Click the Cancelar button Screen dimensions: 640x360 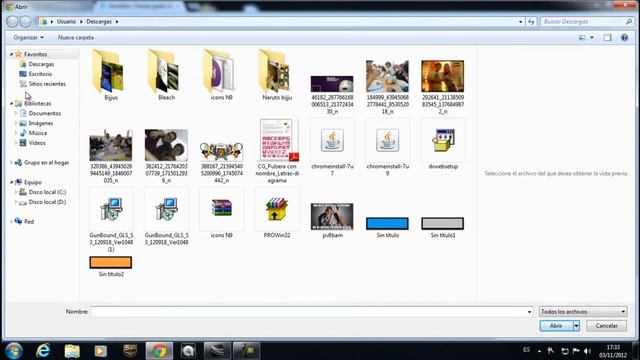[607, 326]
